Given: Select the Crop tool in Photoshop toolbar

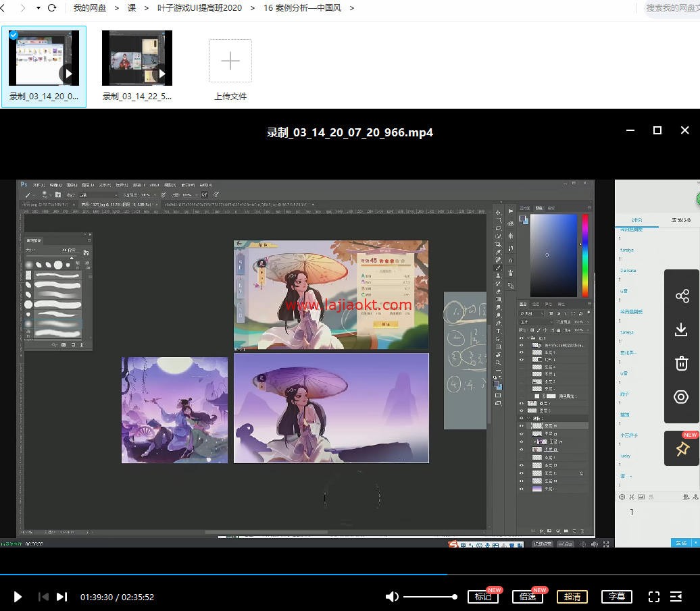Looking at the screenshot, I should [x=498, y=244].
